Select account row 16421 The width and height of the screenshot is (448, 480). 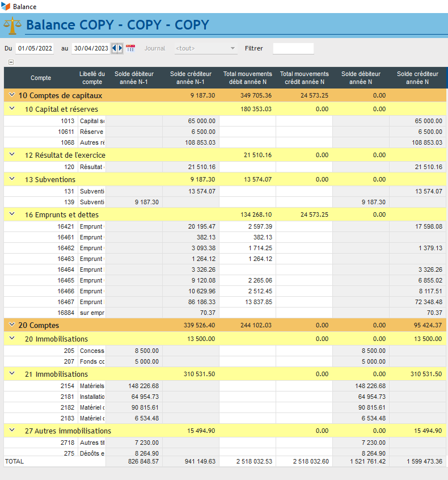point(66,227)
